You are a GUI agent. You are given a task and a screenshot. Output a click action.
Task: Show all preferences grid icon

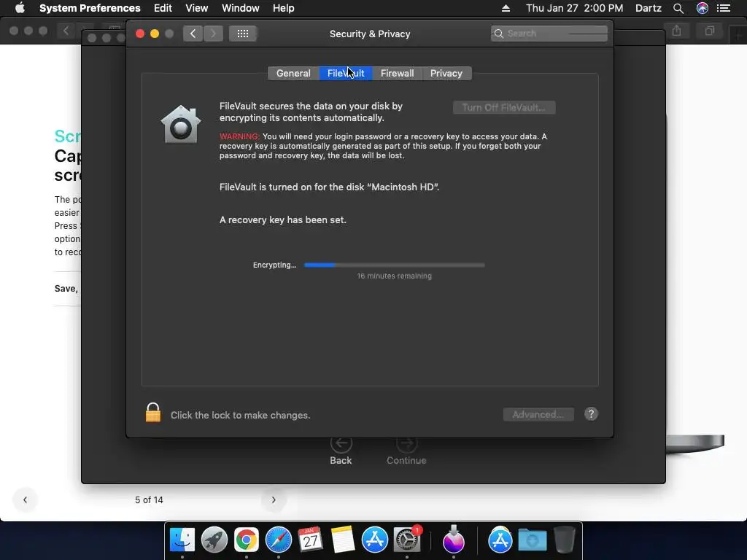242,34
